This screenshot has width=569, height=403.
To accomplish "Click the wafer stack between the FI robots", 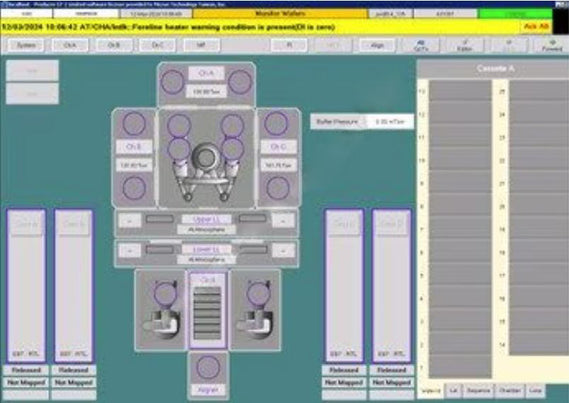I will 207,313.
